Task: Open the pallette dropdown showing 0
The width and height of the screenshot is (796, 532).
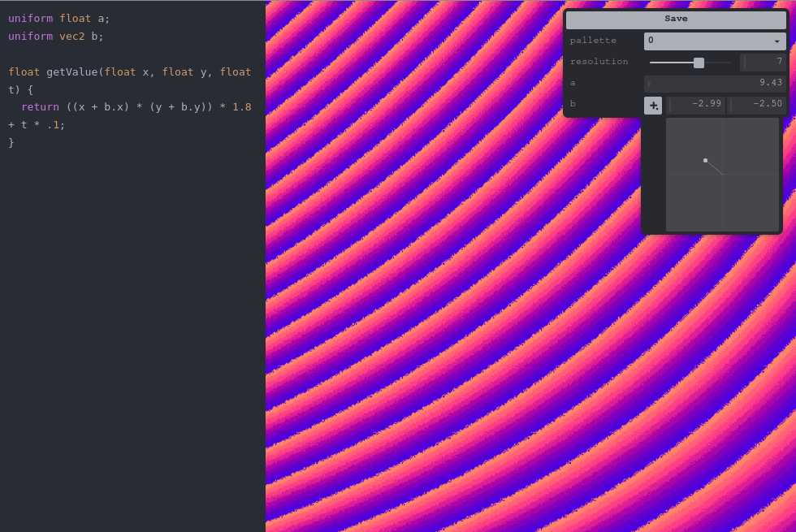Action: point(714,41)
